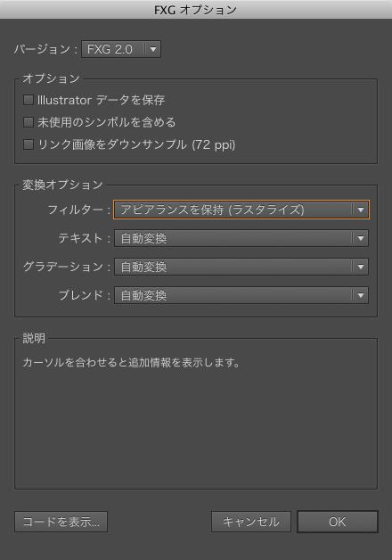
Task: Confirm with the OK button
Action: point(338,522)
